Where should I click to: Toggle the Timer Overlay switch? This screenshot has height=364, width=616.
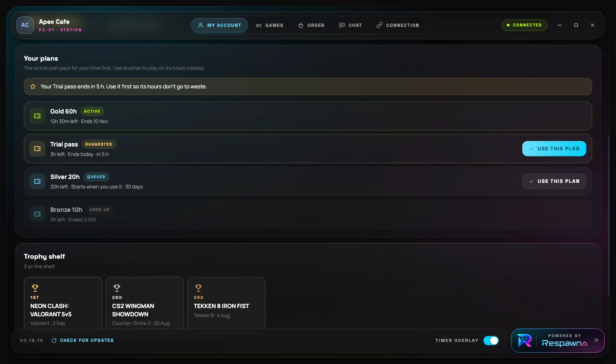(x=491, y=341)
